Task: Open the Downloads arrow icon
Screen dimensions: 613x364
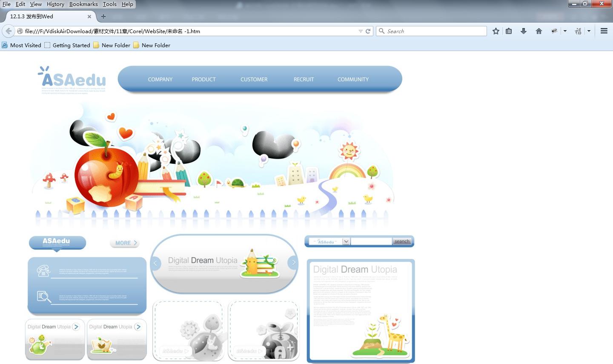Action: click(524, 31)
